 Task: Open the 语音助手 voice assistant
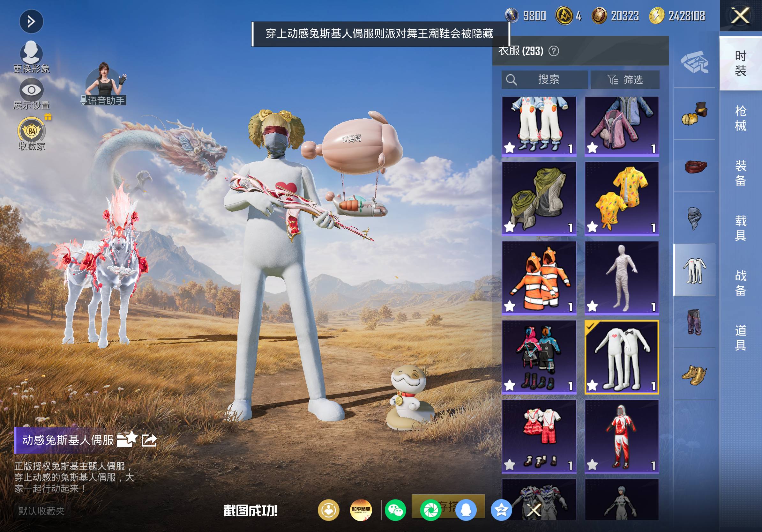click(106, 84)
